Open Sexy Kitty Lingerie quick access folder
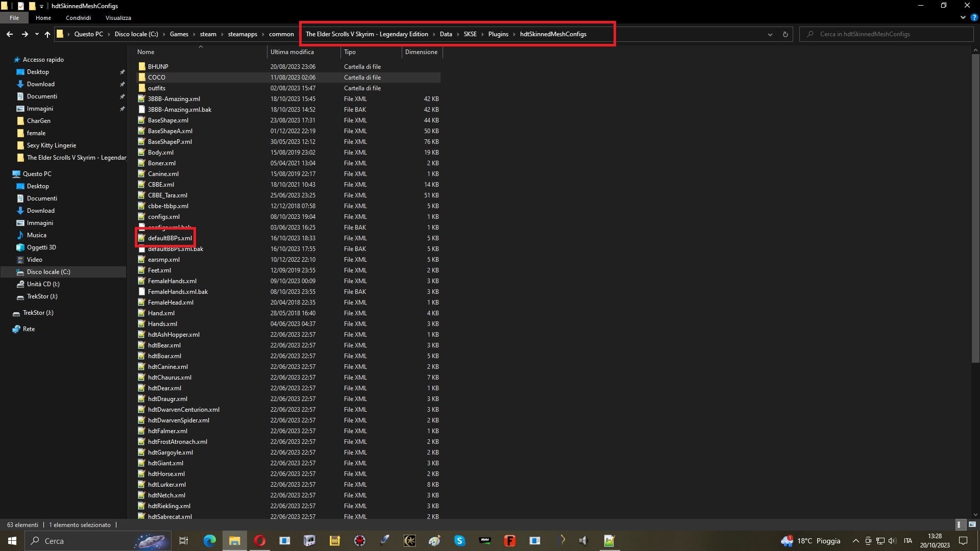 pos(52,145)
